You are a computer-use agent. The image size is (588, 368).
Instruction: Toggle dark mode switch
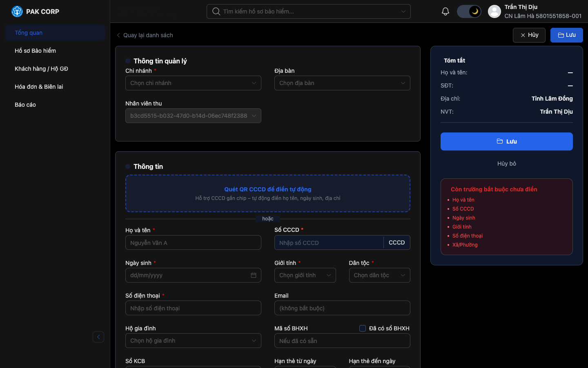tap(469, 11)
